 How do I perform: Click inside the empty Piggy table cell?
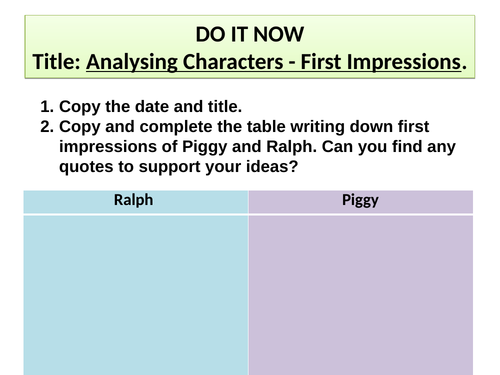click(361, 295)
